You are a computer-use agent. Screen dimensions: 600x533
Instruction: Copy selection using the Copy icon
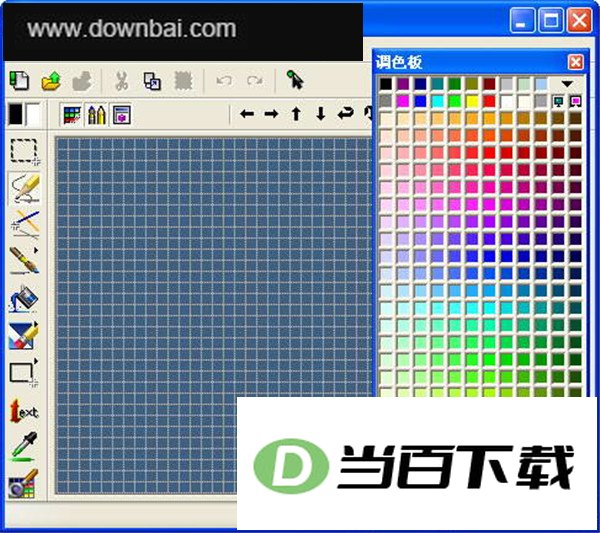tap(152, 81)
